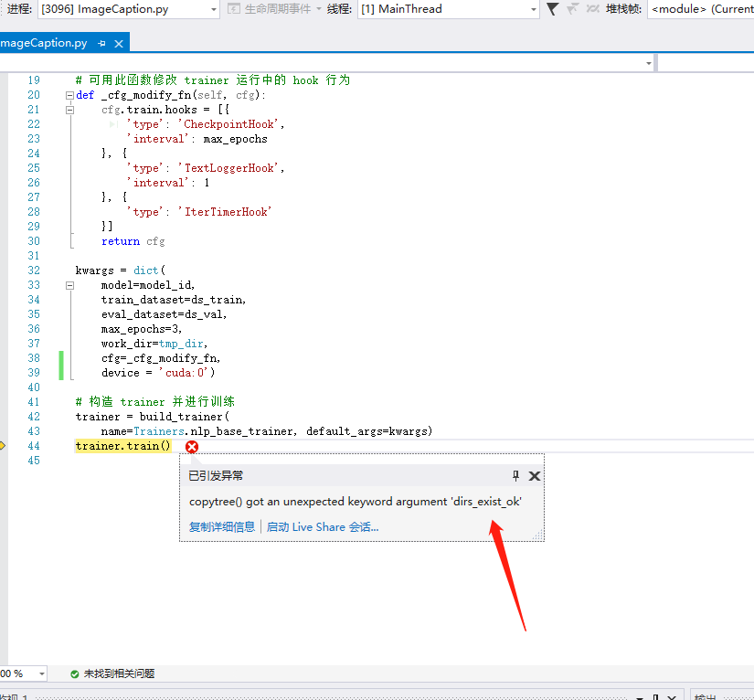The width and height of the screenshot is (754, 700).
Task: Pin the ImageCaption.py tab
Action: pyautogui.click(x=101, y=44)
